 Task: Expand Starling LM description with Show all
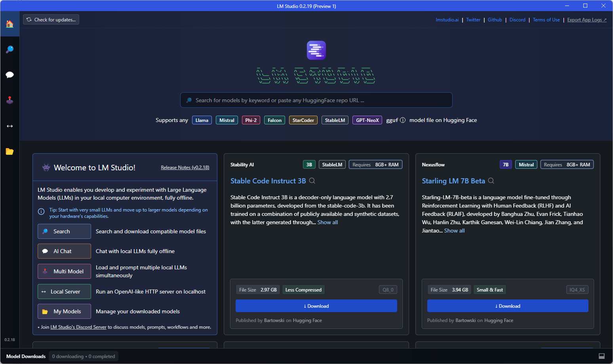(x=454, y=231)
